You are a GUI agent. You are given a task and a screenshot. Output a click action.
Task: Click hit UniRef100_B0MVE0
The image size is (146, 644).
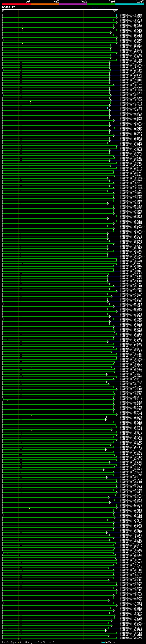[x=131, y=259]
